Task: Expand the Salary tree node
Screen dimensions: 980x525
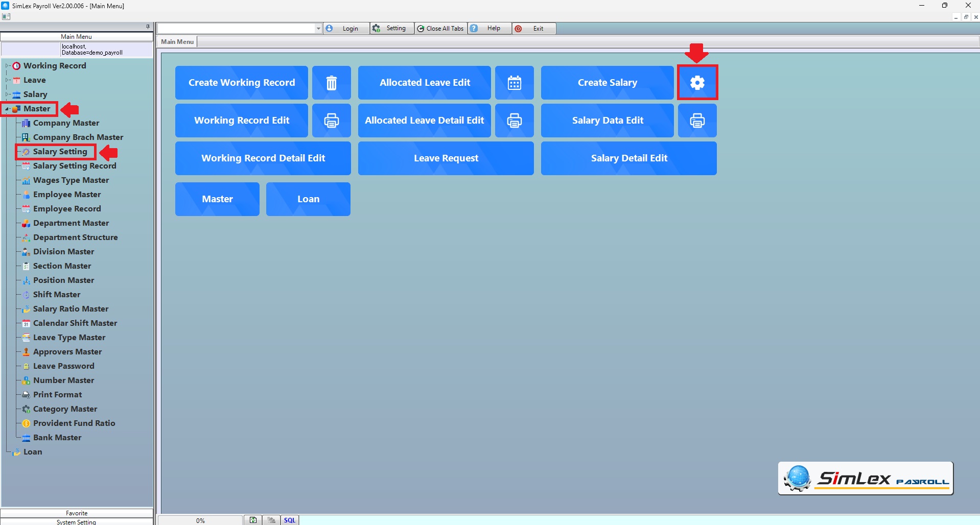Action: (7, 94)
